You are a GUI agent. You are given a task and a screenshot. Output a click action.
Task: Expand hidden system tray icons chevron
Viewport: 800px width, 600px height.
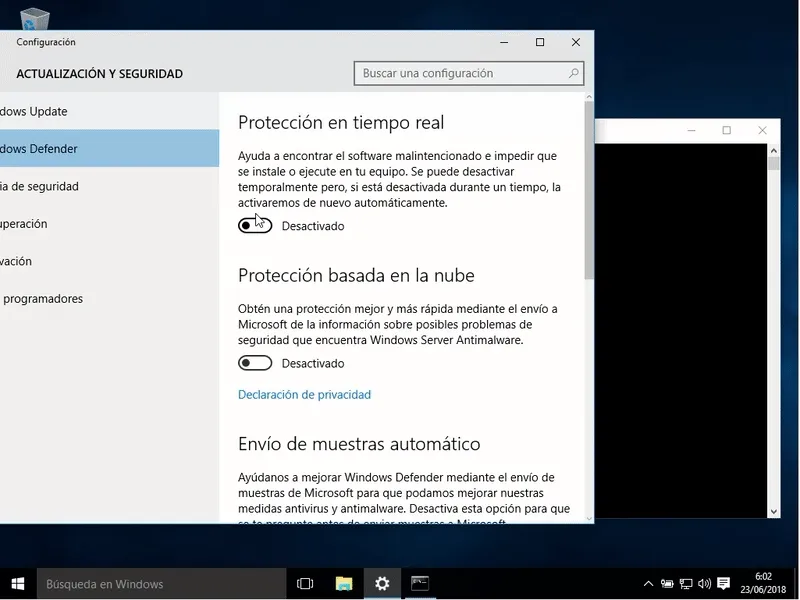tap(648, 584)
